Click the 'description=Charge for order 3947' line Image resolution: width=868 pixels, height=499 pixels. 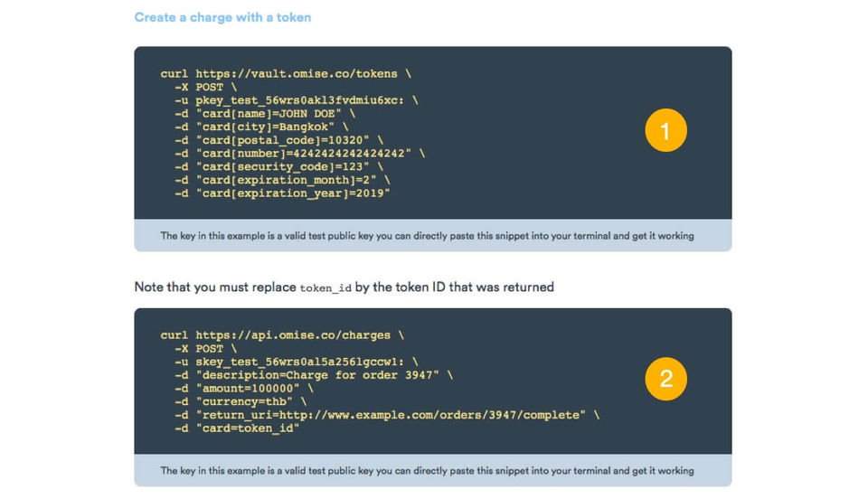(x=314, y=375)
